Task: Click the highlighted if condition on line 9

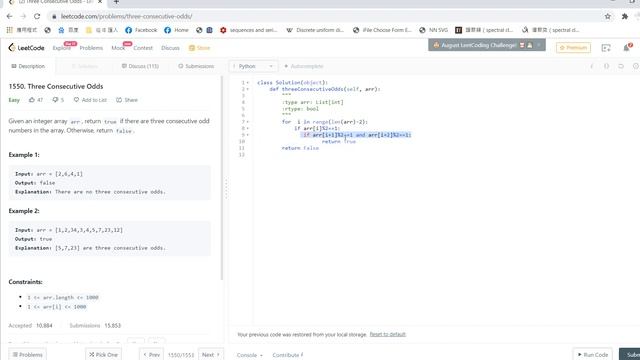Action: [x=356, y=135]
